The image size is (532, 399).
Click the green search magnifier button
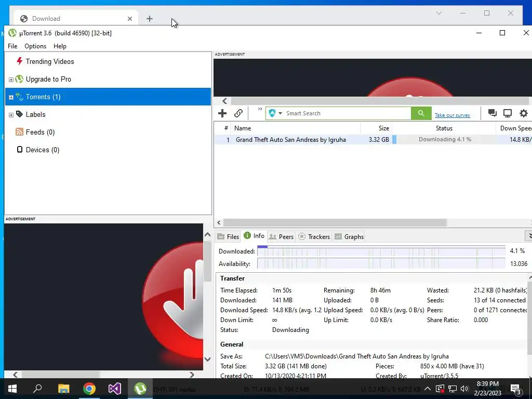421,113
